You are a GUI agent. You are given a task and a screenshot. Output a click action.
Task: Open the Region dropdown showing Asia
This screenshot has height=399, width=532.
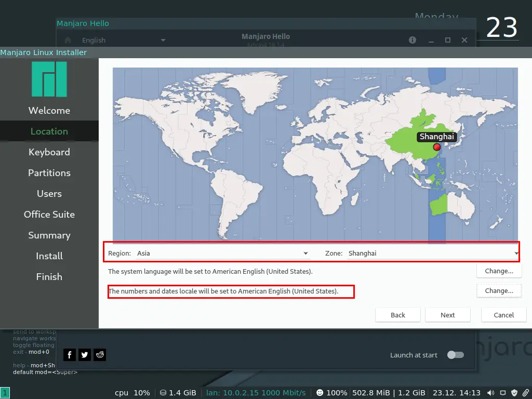[x=223, y=253]
